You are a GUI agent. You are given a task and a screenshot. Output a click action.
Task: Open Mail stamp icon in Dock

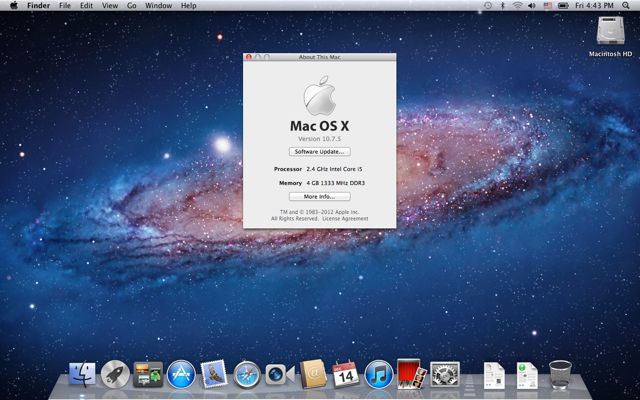[x=214, y=374]
